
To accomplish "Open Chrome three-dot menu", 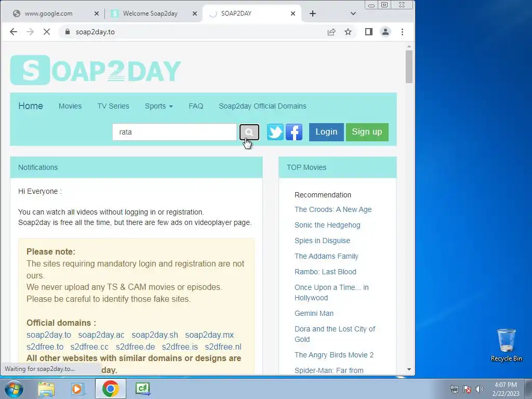I will click(403, 32).
